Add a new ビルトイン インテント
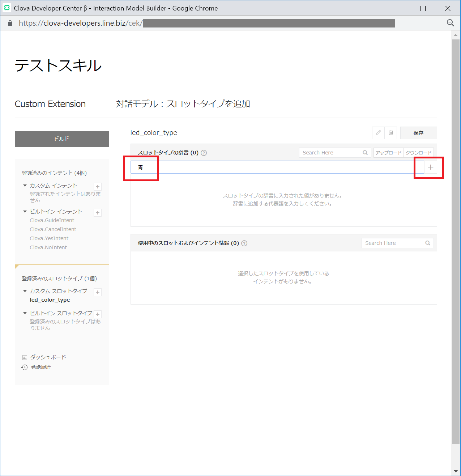 pyautogui.click(x=98, y=213)
